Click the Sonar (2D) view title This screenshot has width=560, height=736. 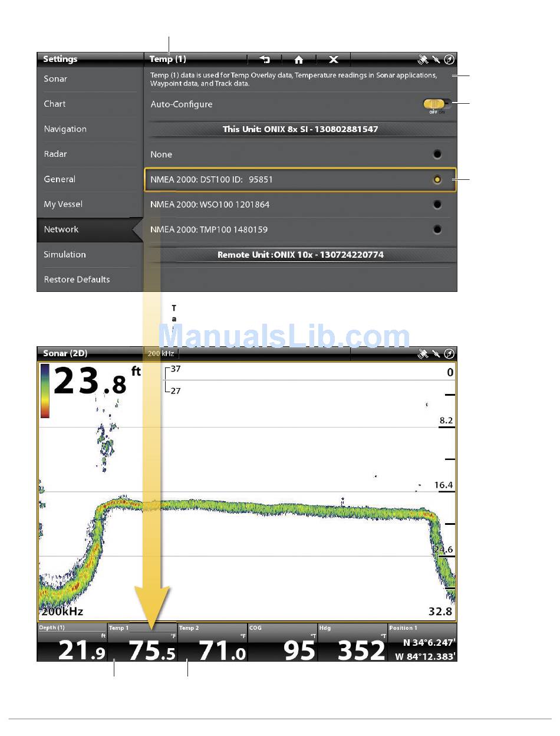(65, 354)
